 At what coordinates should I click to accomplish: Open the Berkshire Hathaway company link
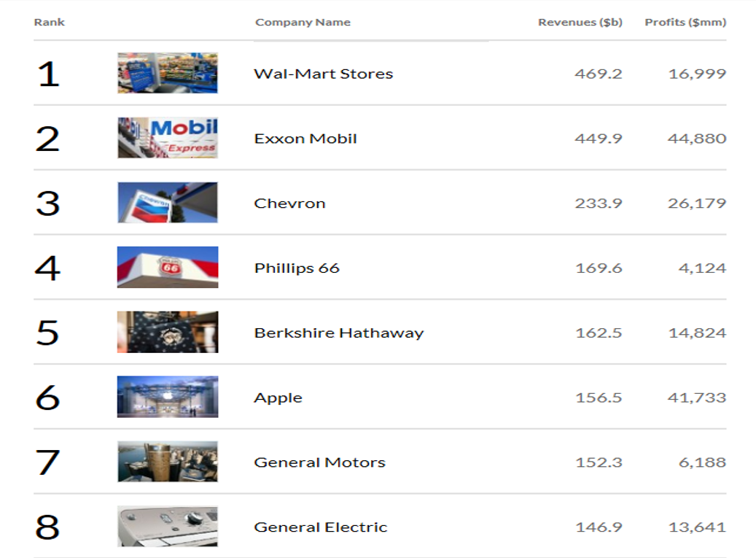click(338, 333)
